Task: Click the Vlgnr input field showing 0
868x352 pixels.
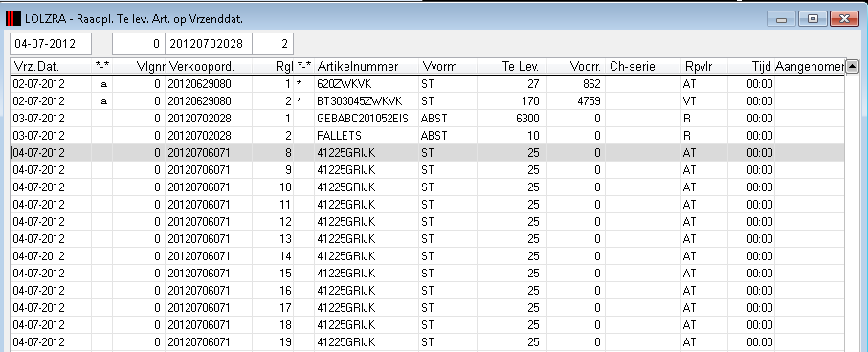Action: [139, 44]
